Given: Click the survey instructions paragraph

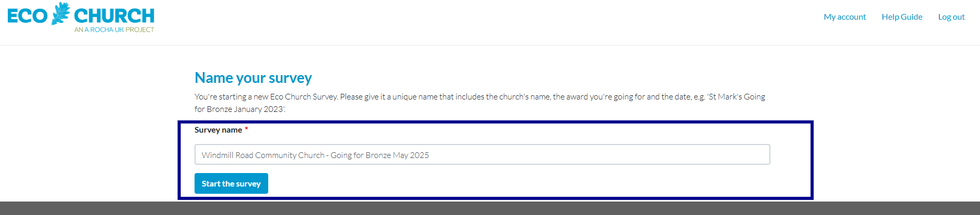Looking at the screenshot, I should click(x=480, y=103).
